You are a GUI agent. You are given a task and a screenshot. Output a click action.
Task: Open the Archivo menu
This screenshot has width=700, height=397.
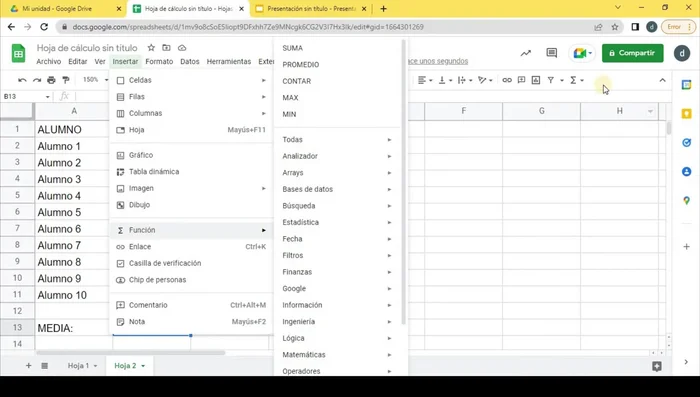(x=49, y=61)
